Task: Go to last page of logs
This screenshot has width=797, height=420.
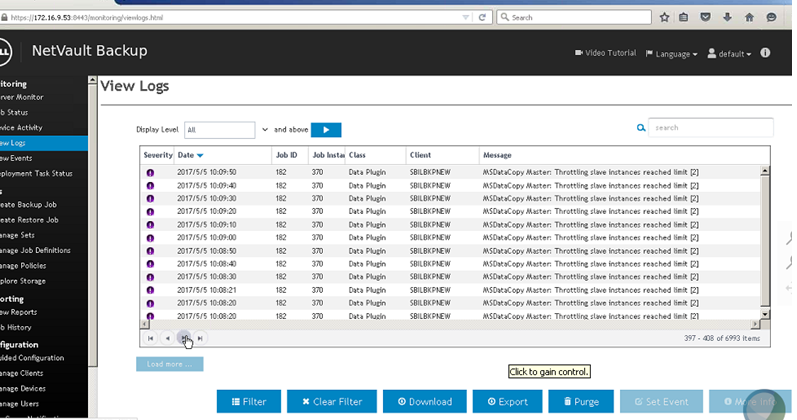Action: 200,338
